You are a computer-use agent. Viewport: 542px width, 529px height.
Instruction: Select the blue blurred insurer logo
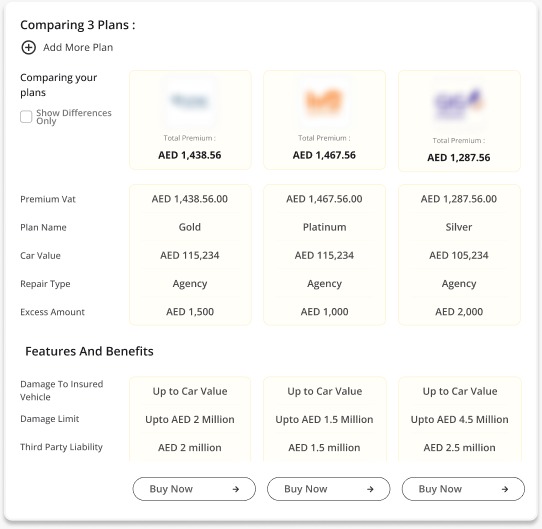[190, 101]
